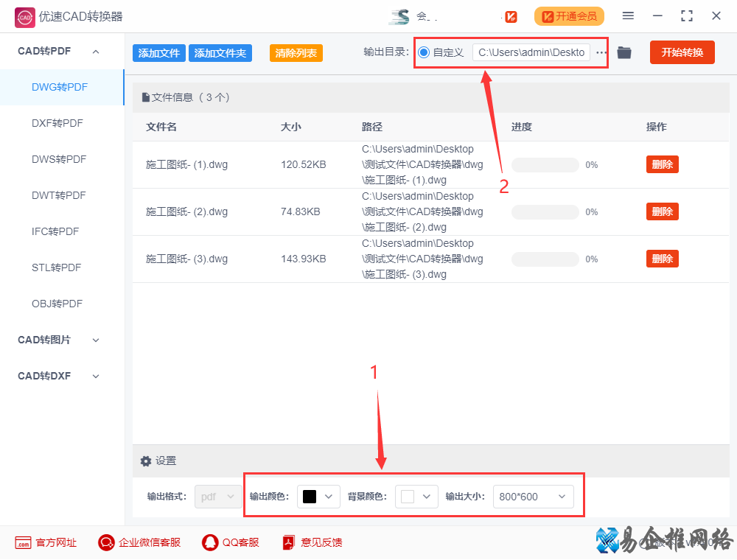
Task: Click the QQ客服 support icon
Action: (x=211, y=542)
